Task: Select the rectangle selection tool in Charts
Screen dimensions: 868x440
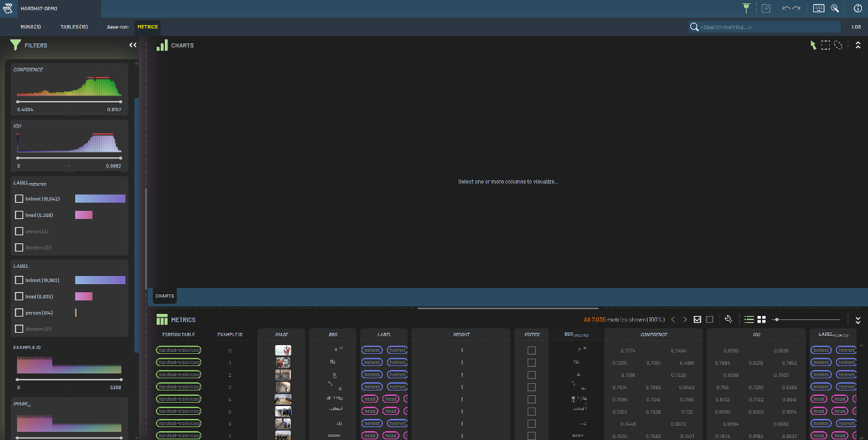Action: [825, 45]
